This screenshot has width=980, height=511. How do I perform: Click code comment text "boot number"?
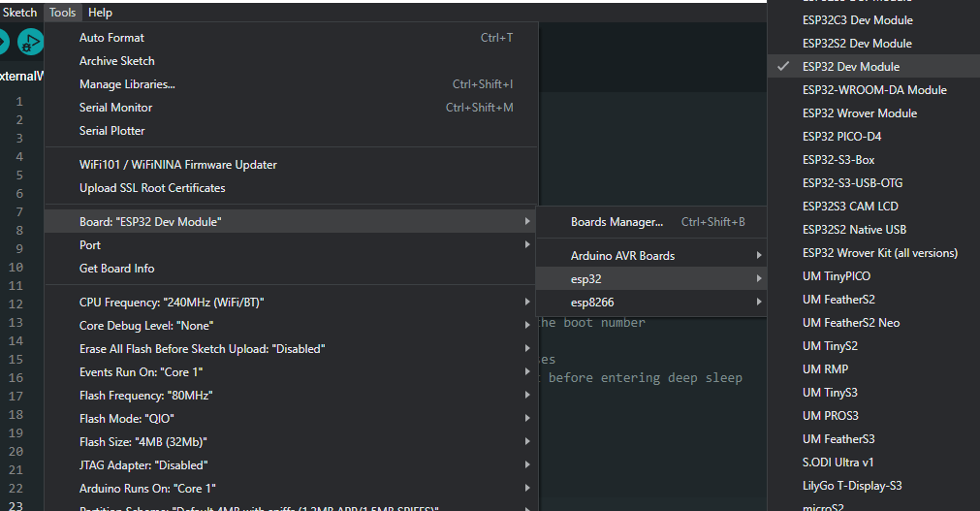pos(604,323)
